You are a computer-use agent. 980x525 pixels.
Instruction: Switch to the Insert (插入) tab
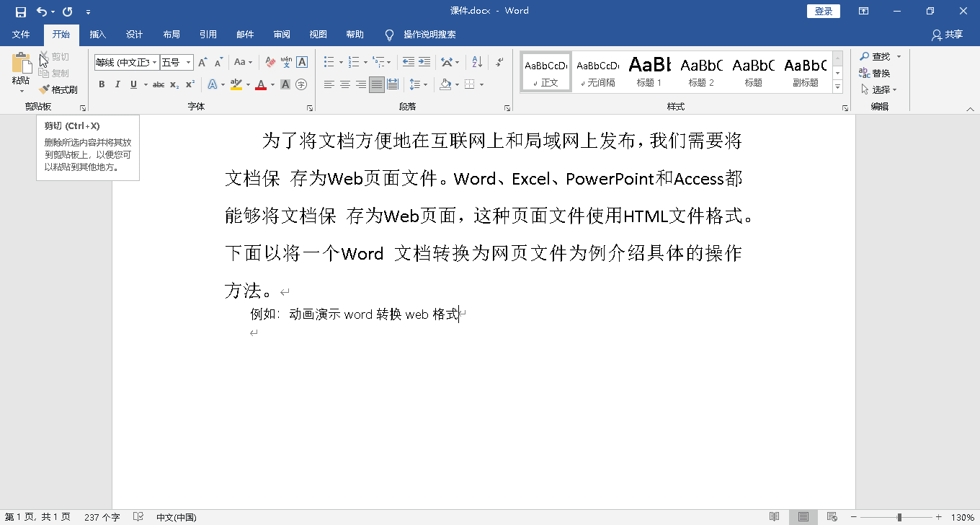(x=97, y=35)
